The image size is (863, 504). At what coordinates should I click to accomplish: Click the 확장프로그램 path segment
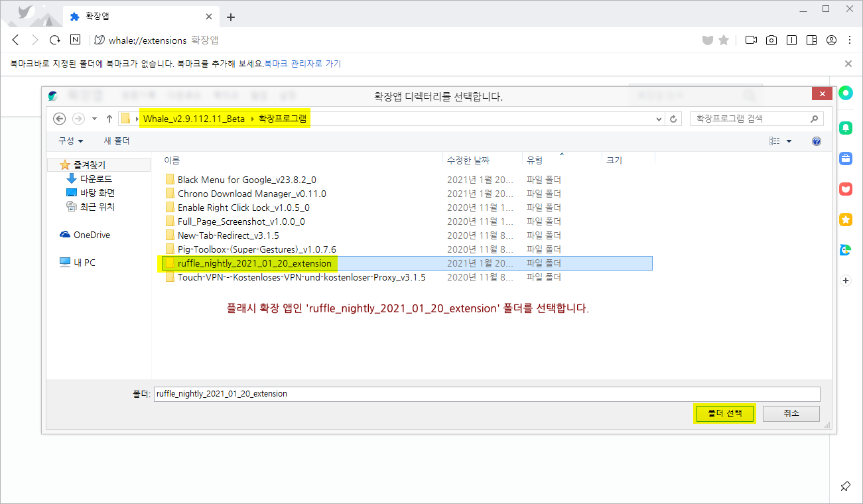point(283,119)
